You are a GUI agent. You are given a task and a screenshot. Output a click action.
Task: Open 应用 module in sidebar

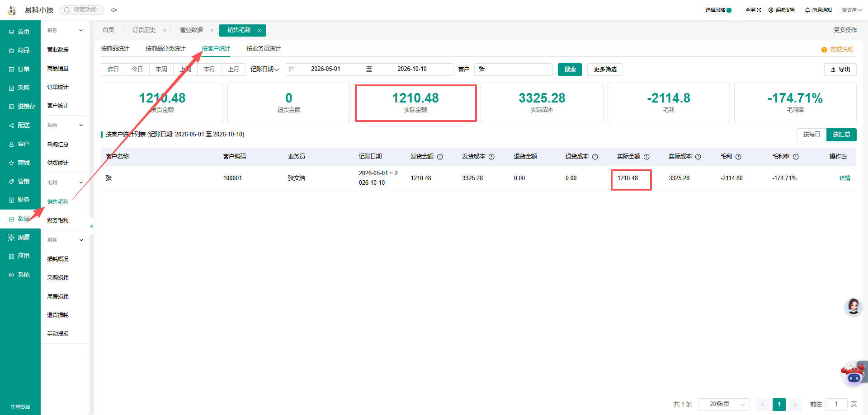coord(20,256)
